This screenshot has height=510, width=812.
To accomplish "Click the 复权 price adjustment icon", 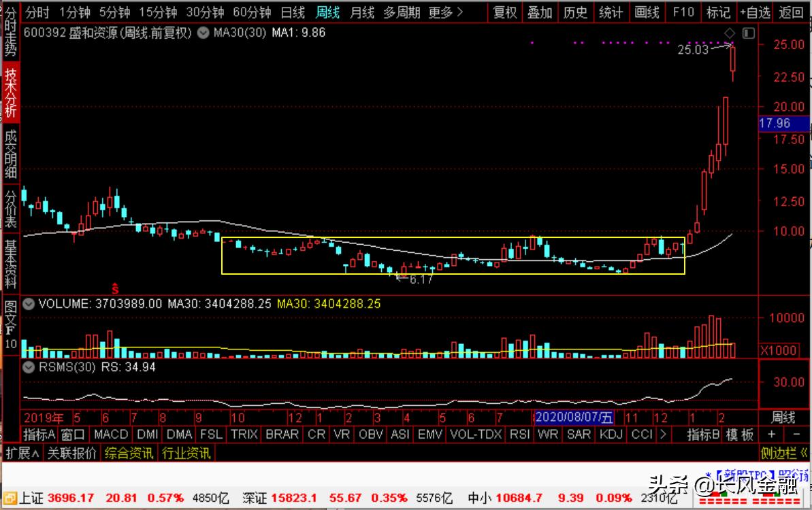I will click(504, 12).
